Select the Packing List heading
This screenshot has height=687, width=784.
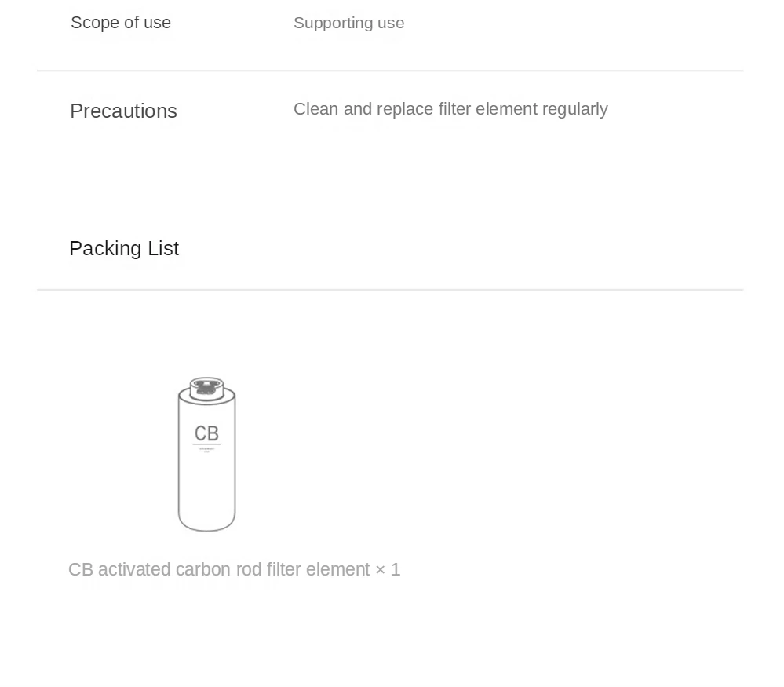click(124, 249)
